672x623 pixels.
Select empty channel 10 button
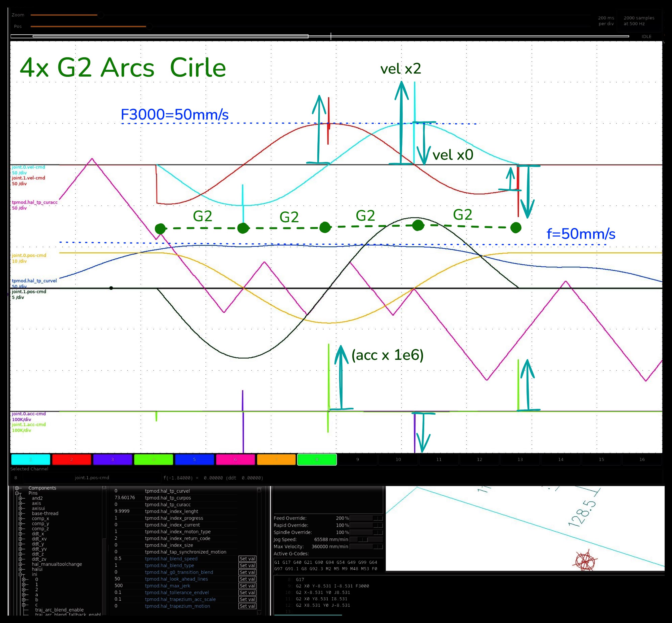click(x=398, y=460)
